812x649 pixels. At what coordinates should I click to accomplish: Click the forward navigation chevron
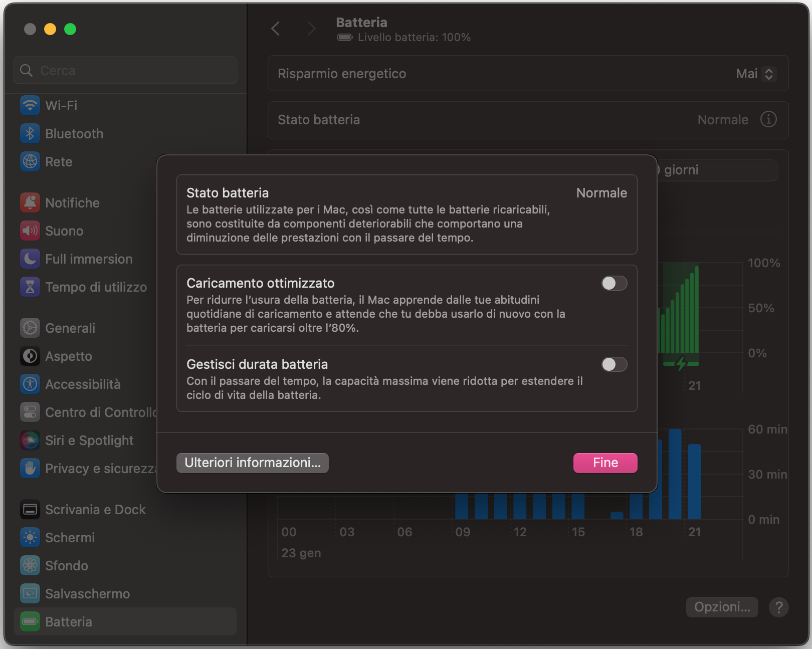[311, 29]
